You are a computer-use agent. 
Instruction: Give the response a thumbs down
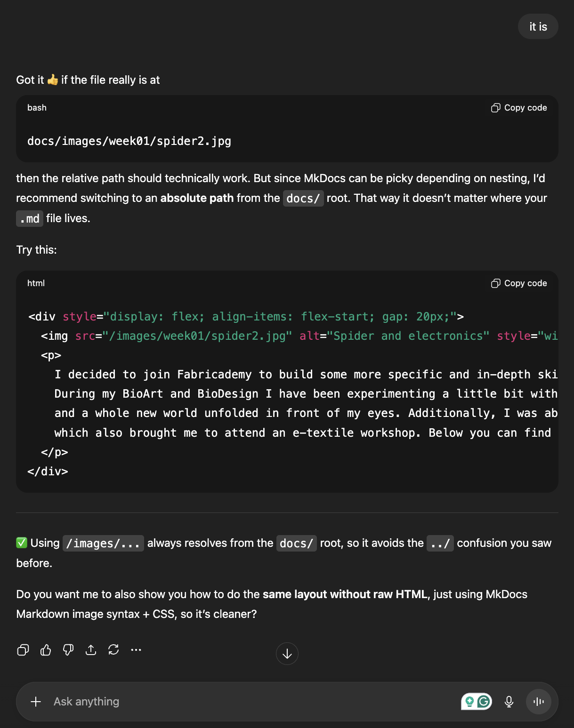pos(68,650)
